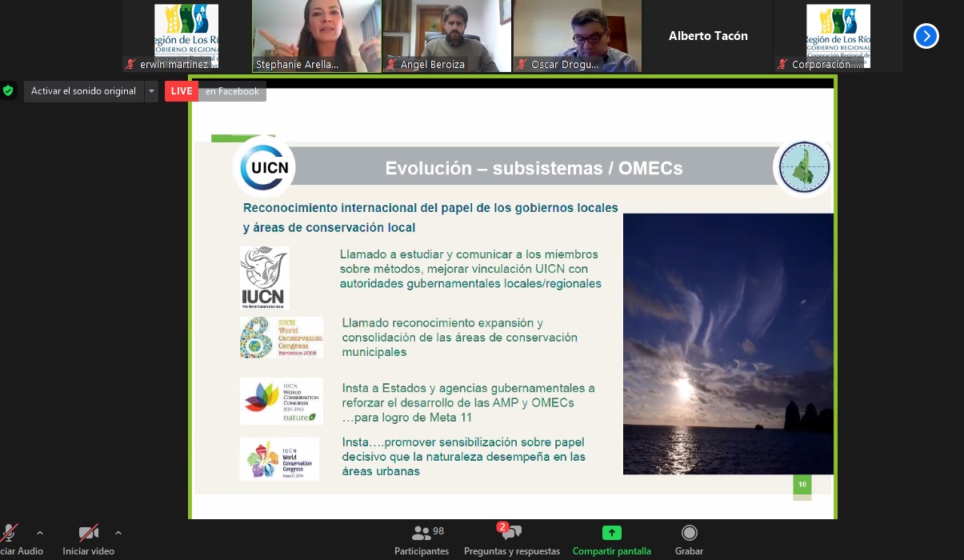Expand video options caret
This screenshot has width=964, height=560.
pos(118,533)
